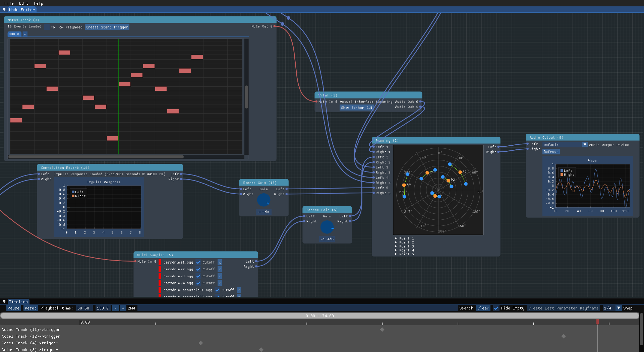The width and height of the screenshot is (644, 352).
Task: Add a new tab in Notes Track
Action: point(25,34)
